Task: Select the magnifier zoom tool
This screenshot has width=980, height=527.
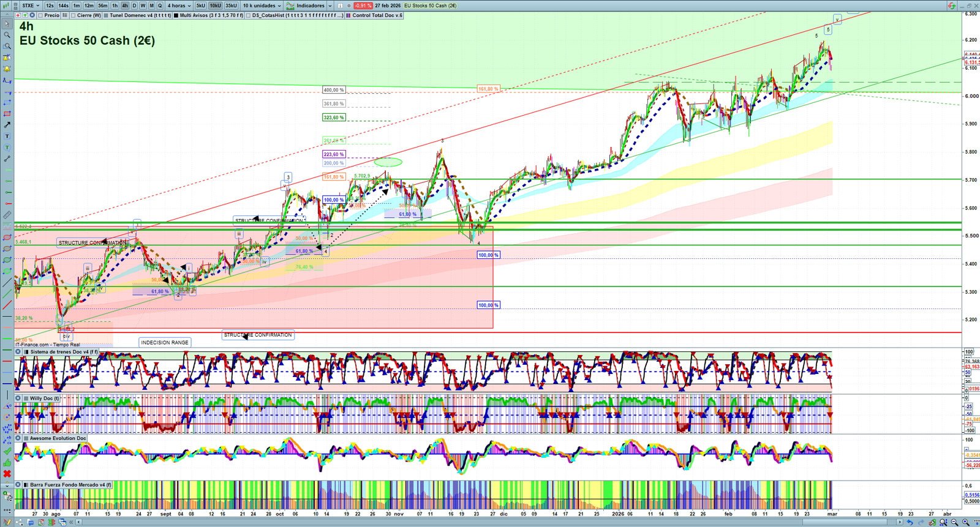Action: (7, 35)
